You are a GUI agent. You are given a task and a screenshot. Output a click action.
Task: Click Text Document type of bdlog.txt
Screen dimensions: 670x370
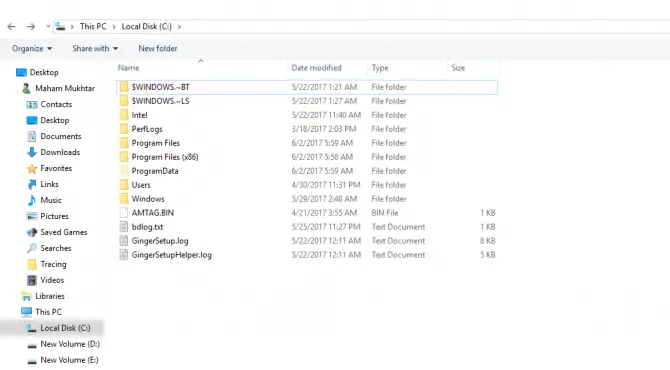click(x=398, y=226)
